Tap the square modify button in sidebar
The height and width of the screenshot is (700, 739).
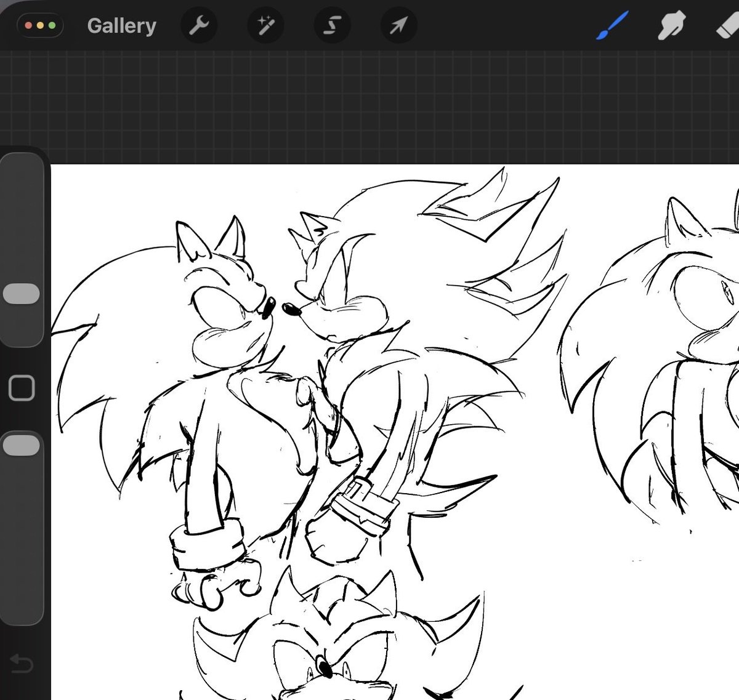point(22,388)
